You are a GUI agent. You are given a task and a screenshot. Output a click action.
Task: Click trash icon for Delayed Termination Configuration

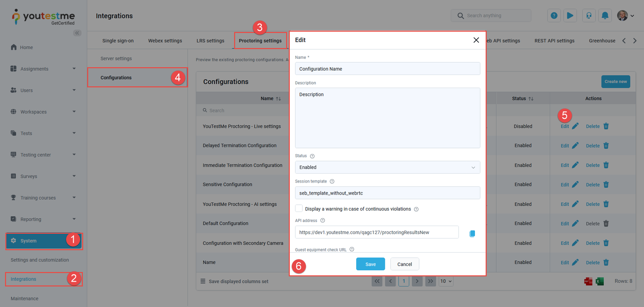point(606,146)
